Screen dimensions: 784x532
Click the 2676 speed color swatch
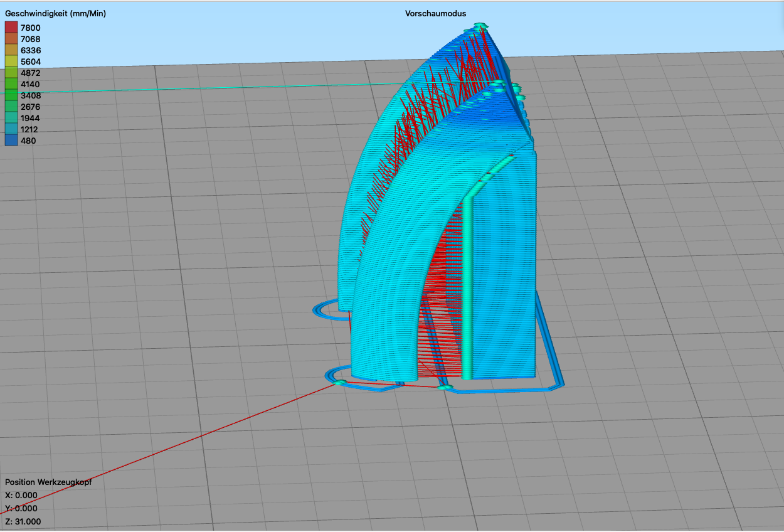(11, 107)
